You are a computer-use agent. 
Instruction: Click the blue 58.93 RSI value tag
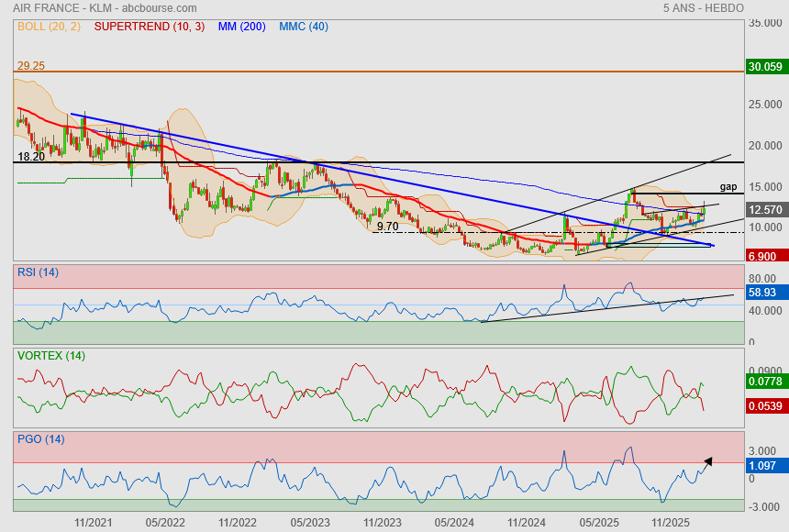click(767, 293)
